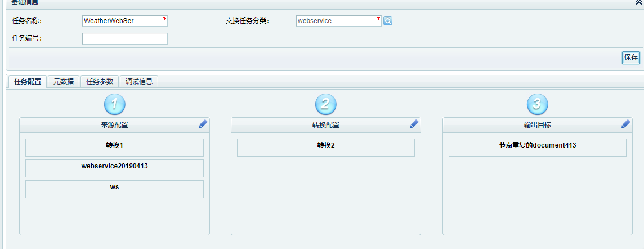Select the 节点重复的document413 output item
This screenshot has width=644, height=249.
click(x=537, y=148)
